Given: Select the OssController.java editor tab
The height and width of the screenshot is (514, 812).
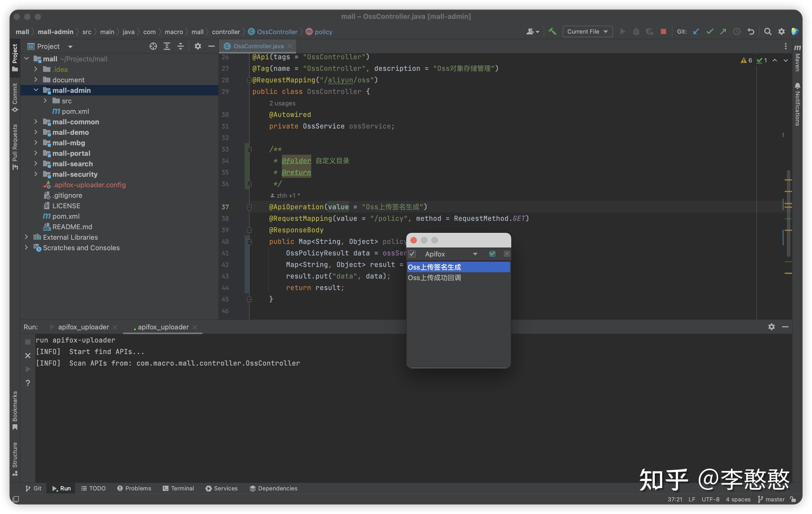Looking at the screenshot, I should (x=258, y=46).
